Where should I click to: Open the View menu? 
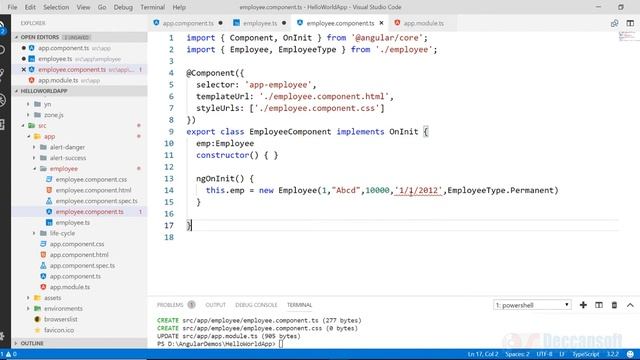point(83,7)
